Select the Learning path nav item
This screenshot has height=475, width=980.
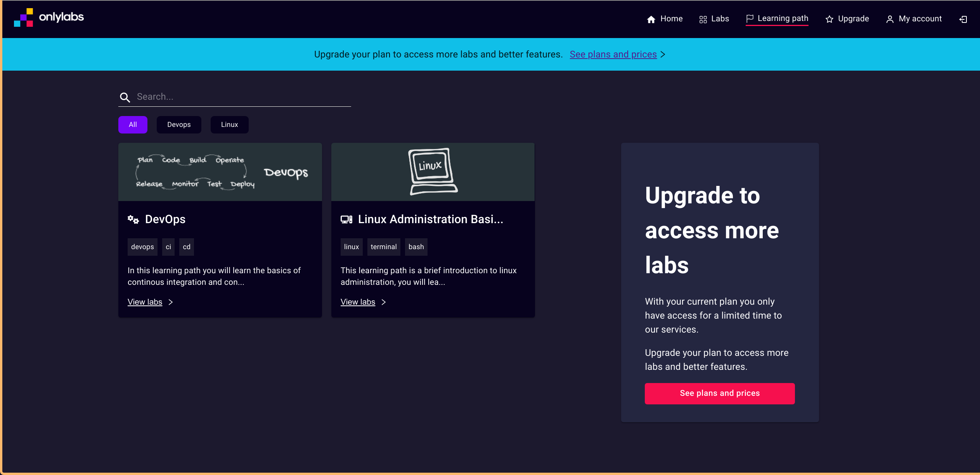777,19
